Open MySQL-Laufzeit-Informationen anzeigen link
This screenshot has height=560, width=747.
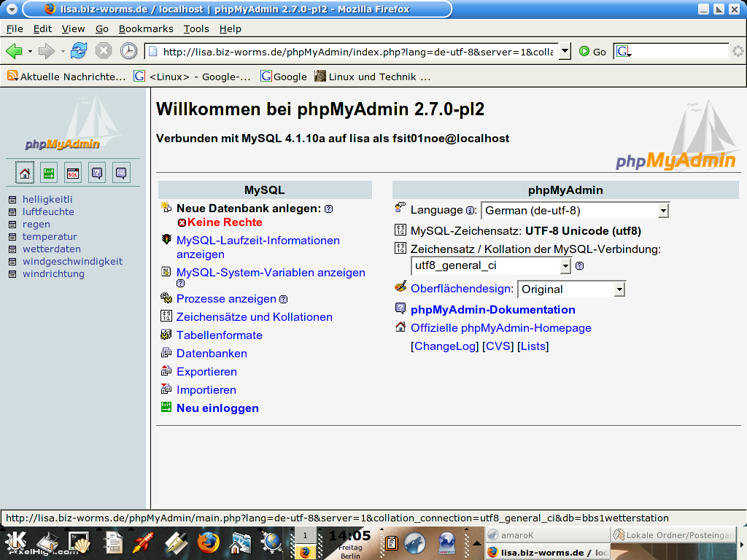[258, 247]
